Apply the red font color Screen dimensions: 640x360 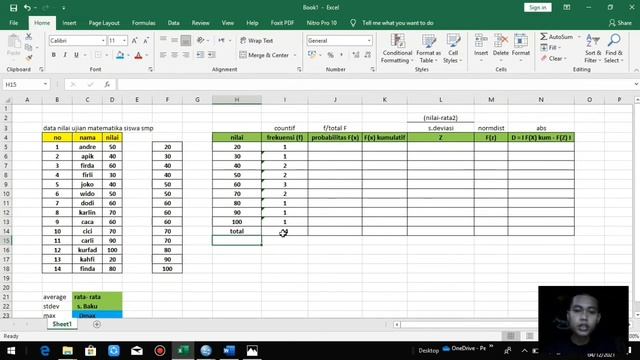tap(138, 55)
